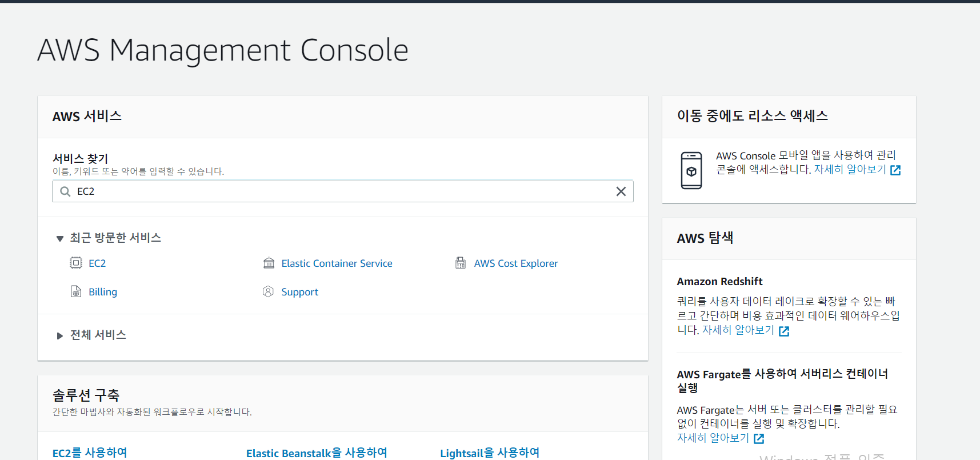The width and height of the screenshot is (980, 460).
Task: Open the EC2를 사용하여 solution link
Action: tap(90, 453)
